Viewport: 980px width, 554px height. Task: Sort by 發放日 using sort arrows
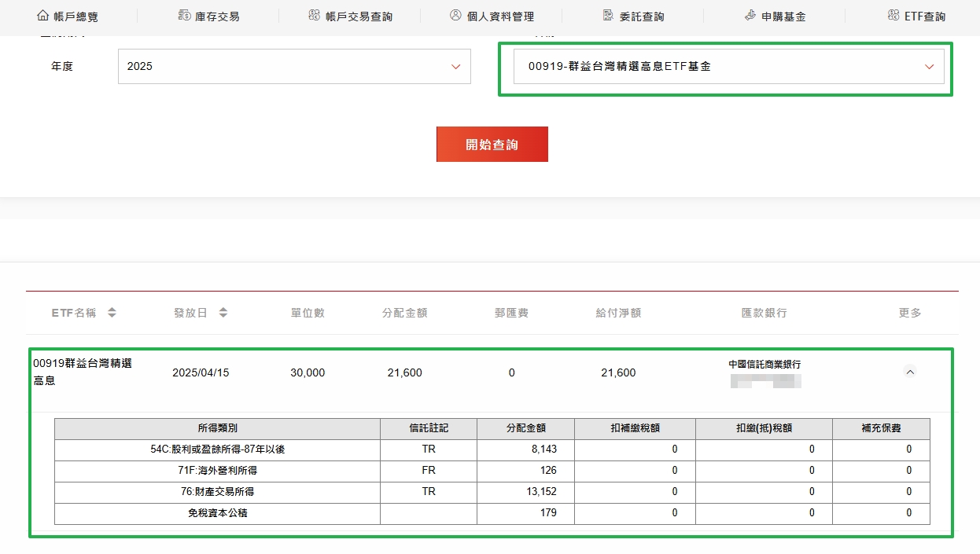(x=223, y=313)
